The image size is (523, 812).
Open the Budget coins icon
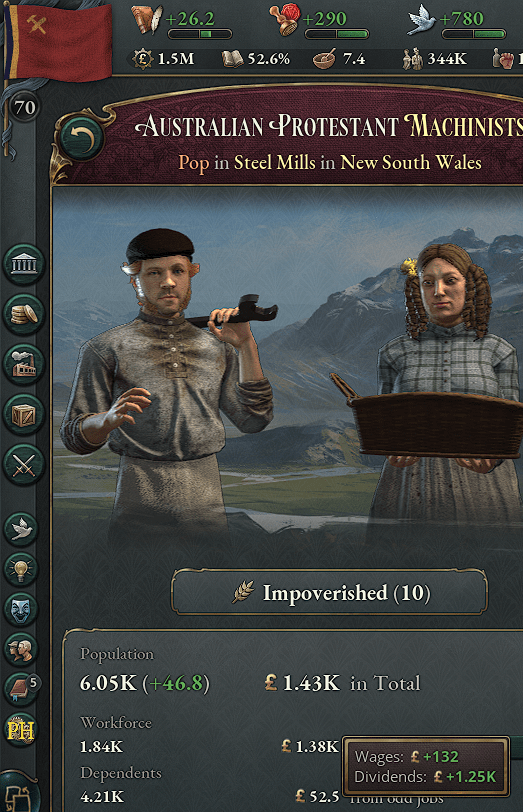pos(23,314)
